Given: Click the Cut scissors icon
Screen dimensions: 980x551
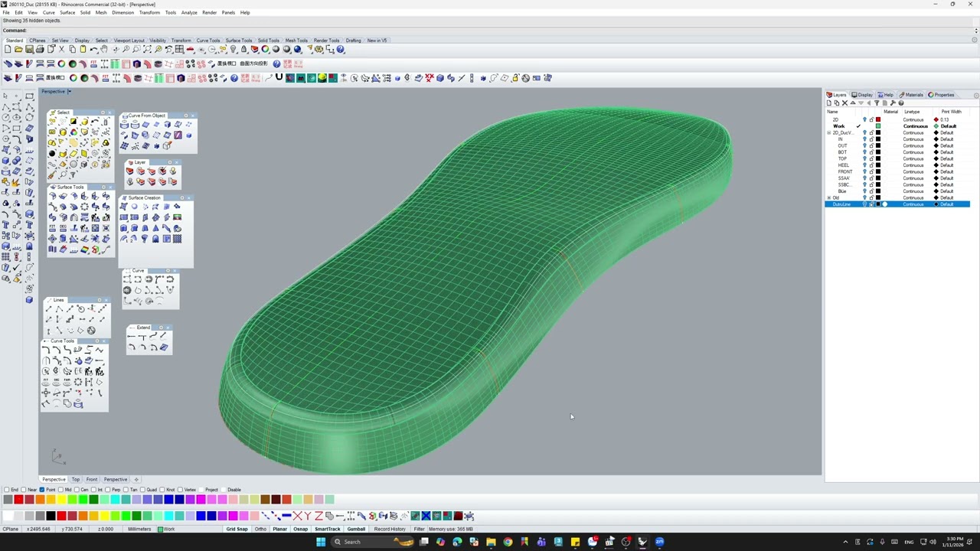Looking at the screenshot, I should click(62, 49).
